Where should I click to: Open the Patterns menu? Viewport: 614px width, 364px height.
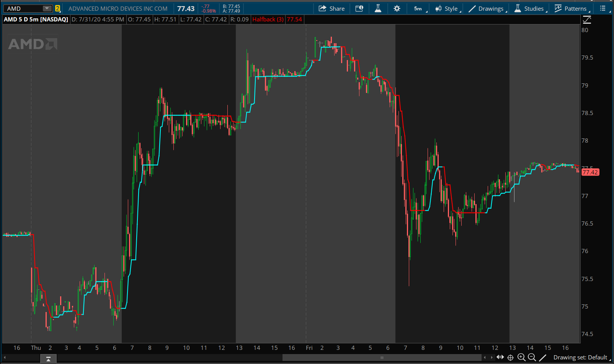(x=572, y=8)
